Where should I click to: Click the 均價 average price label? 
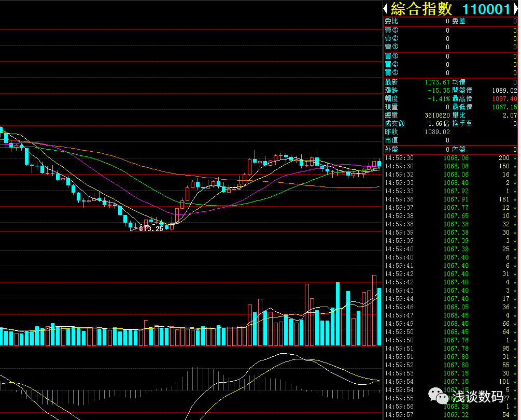459,82
